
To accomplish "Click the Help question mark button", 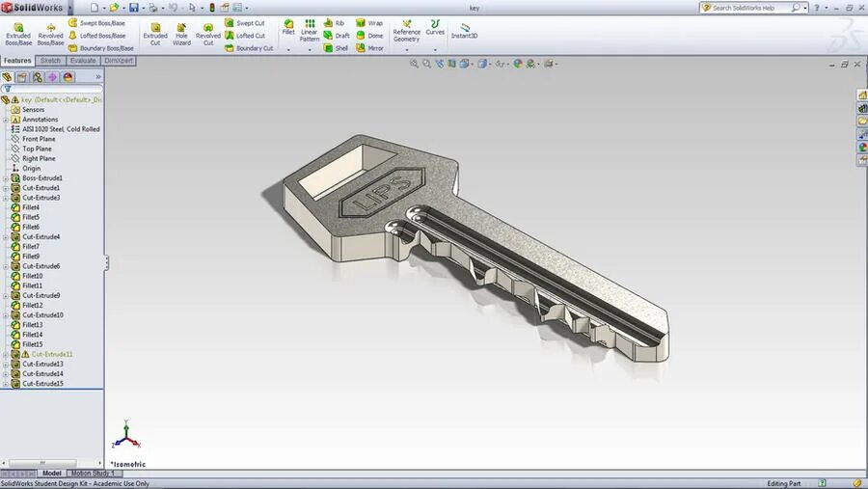I will tap(817, 8).
